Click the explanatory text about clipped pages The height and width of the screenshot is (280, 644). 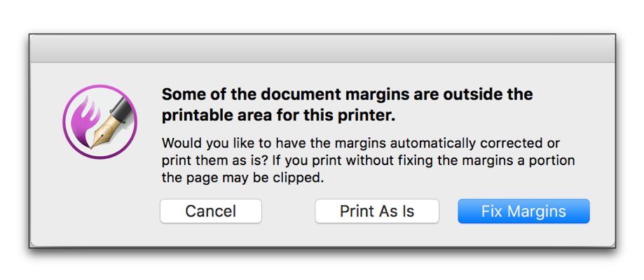tap(368, 161)
